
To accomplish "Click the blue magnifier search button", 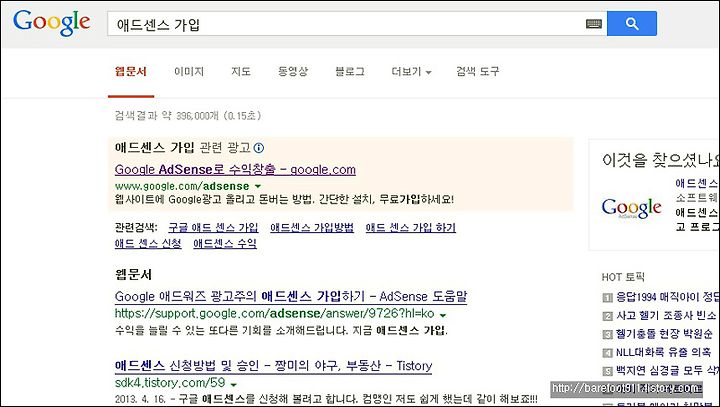I will (x=632, y=23).
